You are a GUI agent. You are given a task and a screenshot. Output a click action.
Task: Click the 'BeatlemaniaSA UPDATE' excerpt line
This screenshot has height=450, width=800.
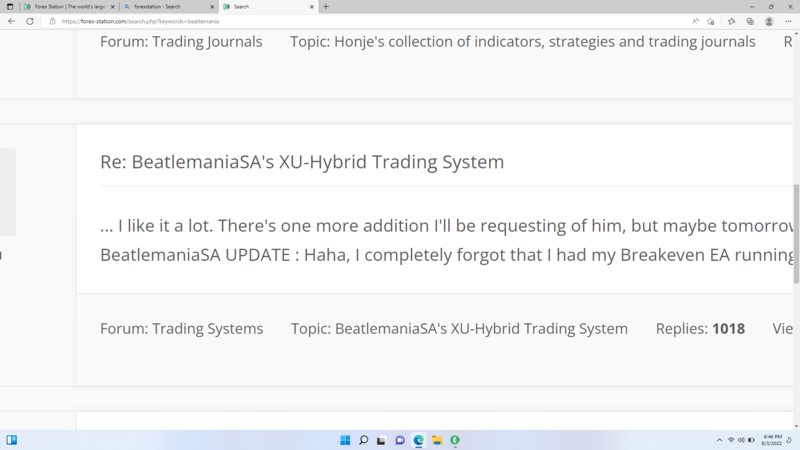pyautogui.click(x=446, y=255)
